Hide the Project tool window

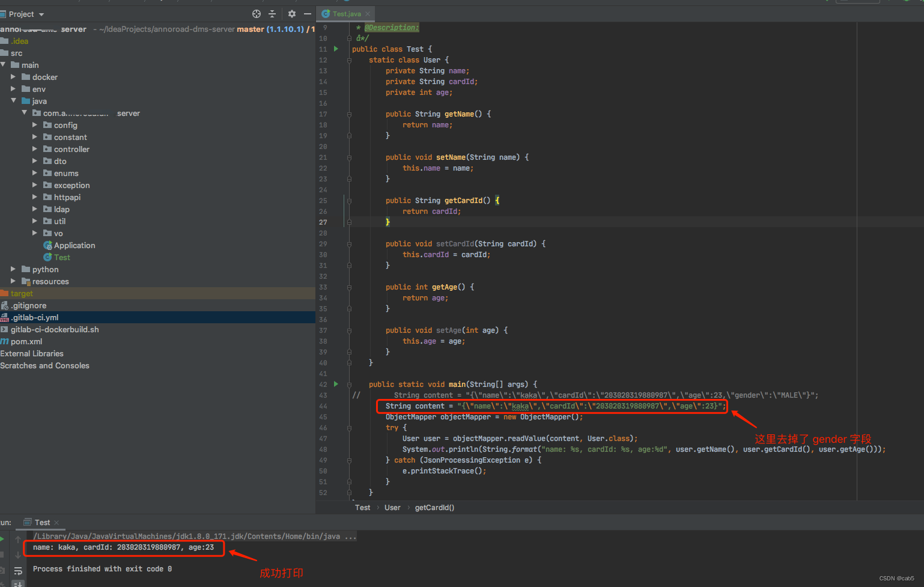(x=308, y=14)
